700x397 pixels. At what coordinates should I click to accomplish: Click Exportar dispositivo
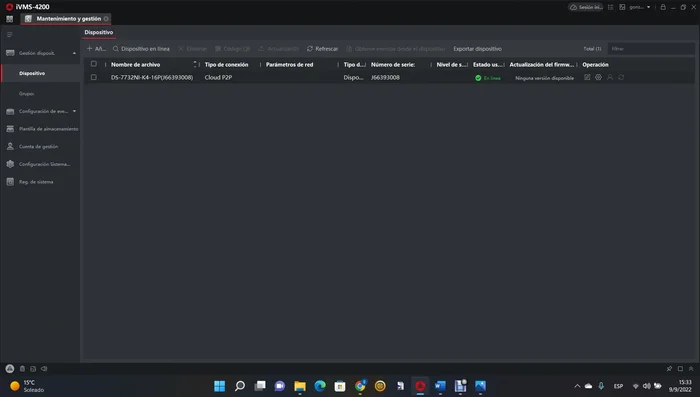[478, 49]
